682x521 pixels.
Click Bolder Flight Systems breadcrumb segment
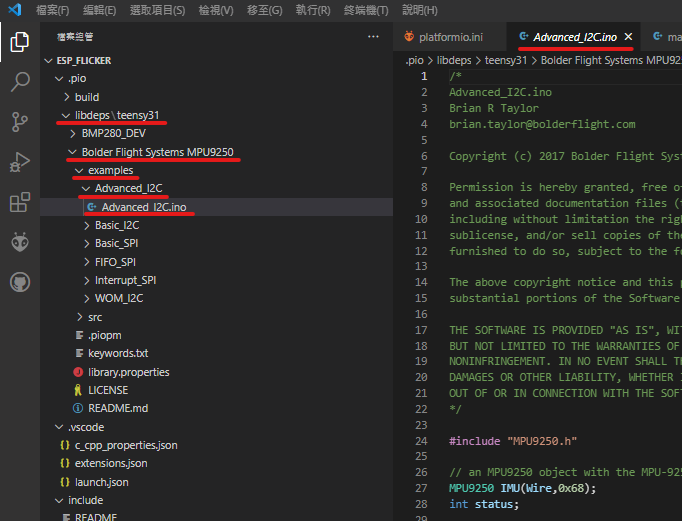tap(611, 60)
